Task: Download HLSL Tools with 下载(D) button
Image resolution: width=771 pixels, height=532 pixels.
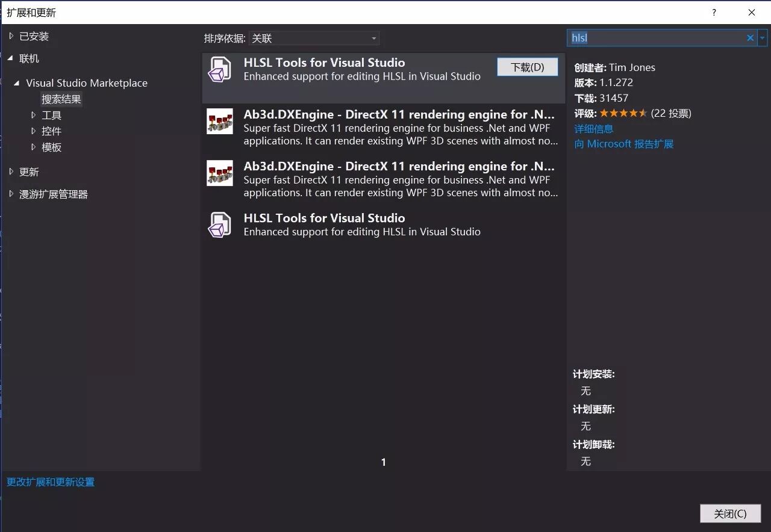Action: 528,67
